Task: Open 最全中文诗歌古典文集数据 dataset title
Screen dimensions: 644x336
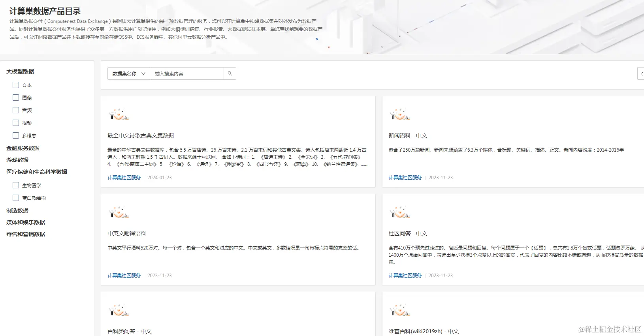Action: click(141, 135)
